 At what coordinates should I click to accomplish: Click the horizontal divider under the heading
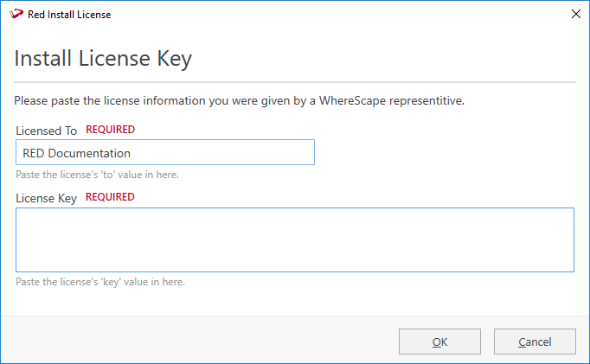(294, 82)
